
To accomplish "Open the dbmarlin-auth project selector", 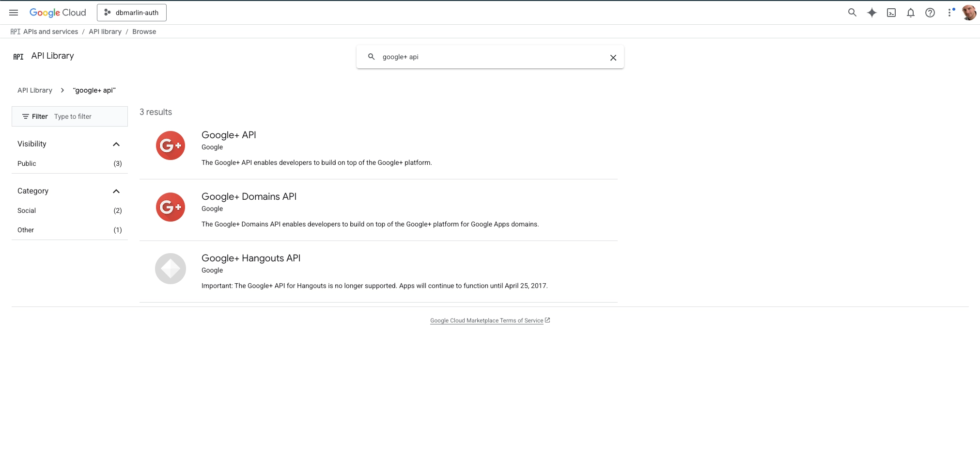I will click(x=132, y=12).
